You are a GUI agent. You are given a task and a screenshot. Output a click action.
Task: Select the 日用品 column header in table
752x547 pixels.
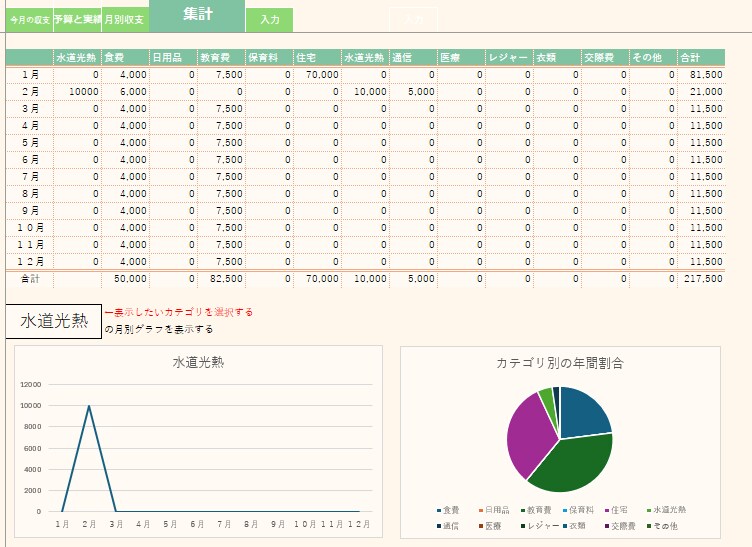tap(174, 58)
